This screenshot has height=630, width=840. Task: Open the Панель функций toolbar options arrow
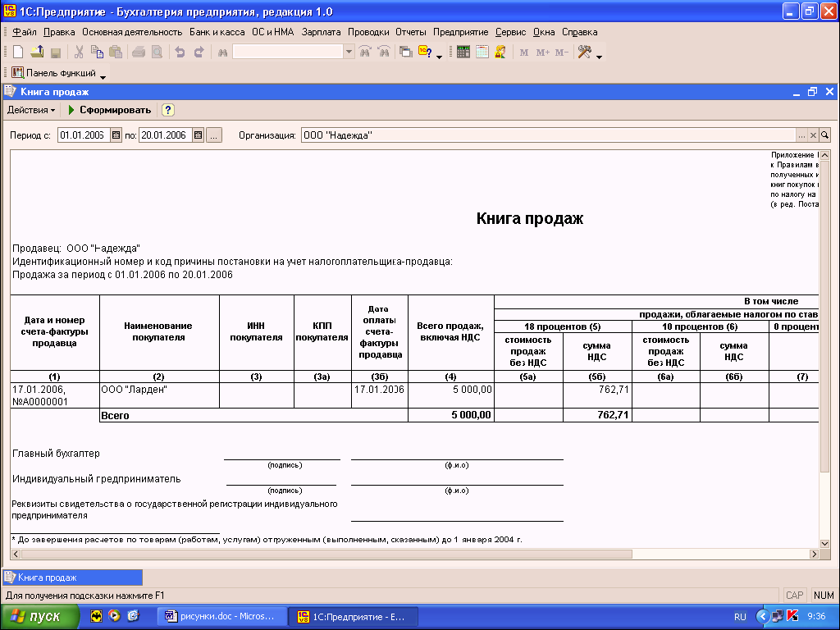[x=103, y=75]
